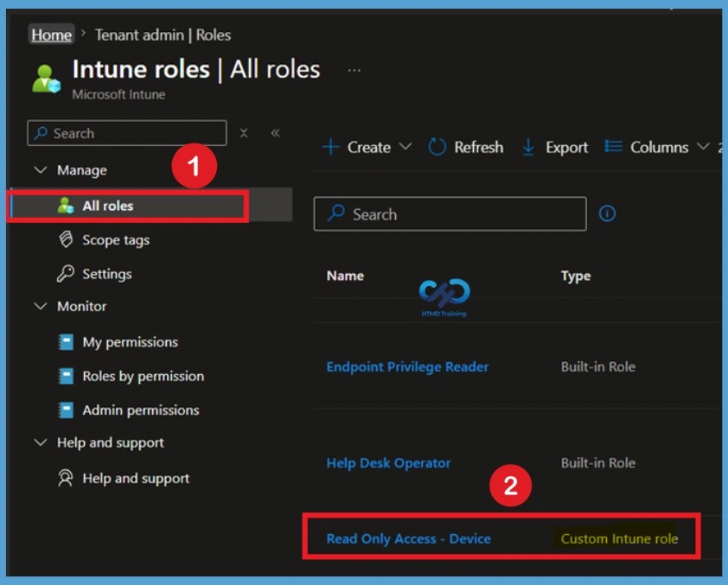Open the Help and support item
Image resolution: width=728 pixels, height=585 pixels.
coord(136,479)
